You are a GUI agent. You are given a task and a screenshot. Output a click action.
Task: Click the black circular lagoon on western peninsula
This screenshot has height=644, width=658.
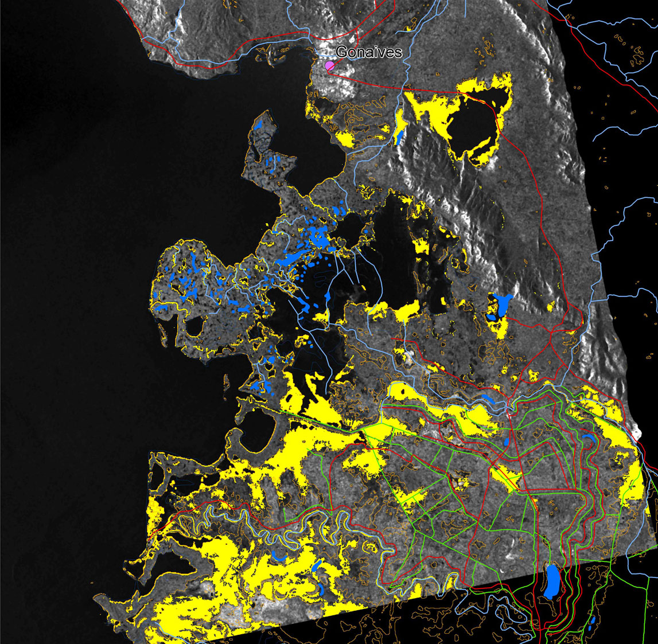pyautogui.click(x=194, y=326)
